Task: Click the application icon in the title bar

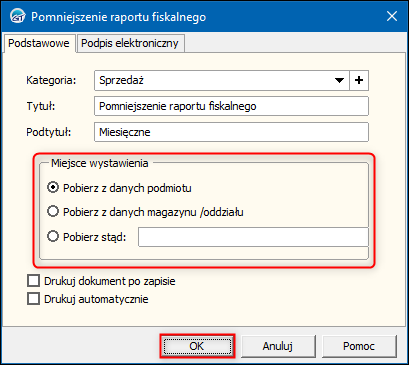Action: pos(17,17)
